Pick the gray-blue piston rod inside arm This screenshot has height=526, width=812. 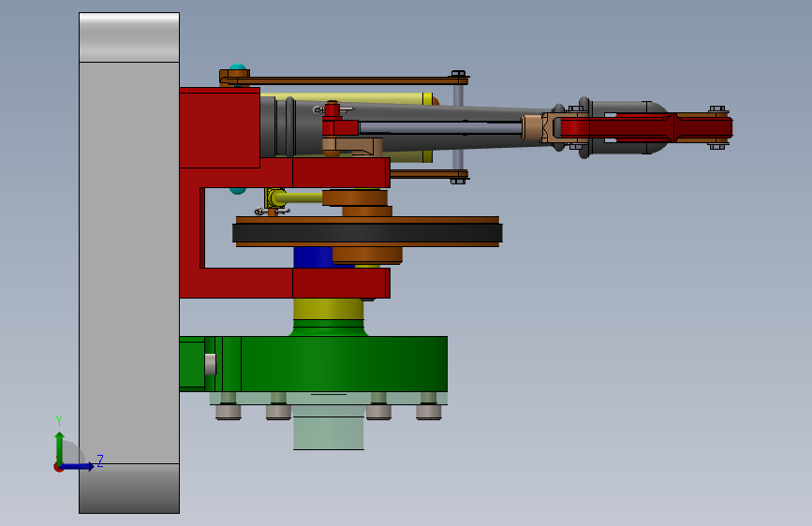point(441,127)
